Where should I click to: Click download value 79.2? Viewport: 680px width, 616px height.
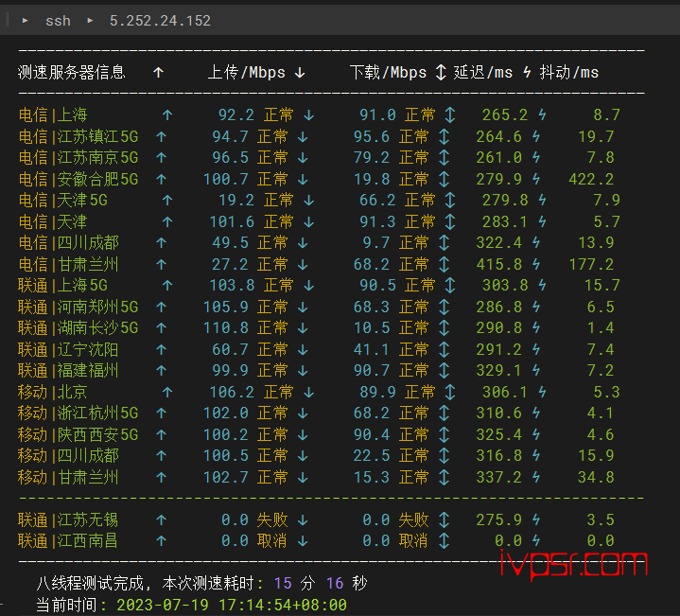[x=372, y=157]
